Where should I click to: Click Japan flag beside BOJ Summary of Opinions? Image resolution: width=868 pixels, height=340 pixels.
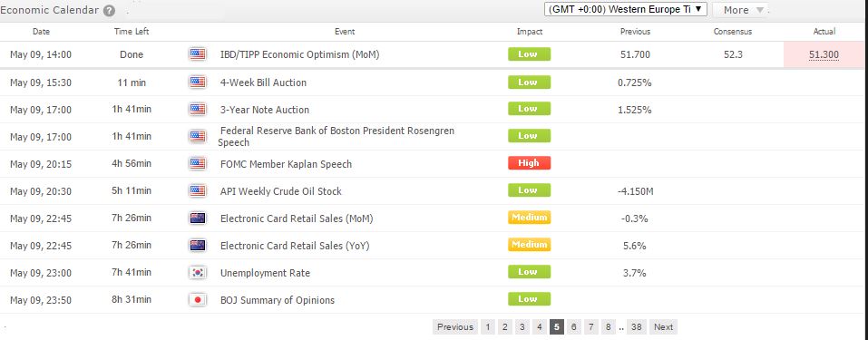pyautogui.click(x=197, y=299)
